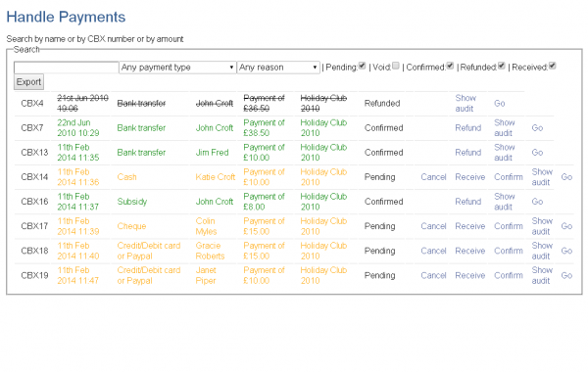Receive the CBX17 cheque payment
Viewport: 588px width, 372px height.
tap(469, 226)
